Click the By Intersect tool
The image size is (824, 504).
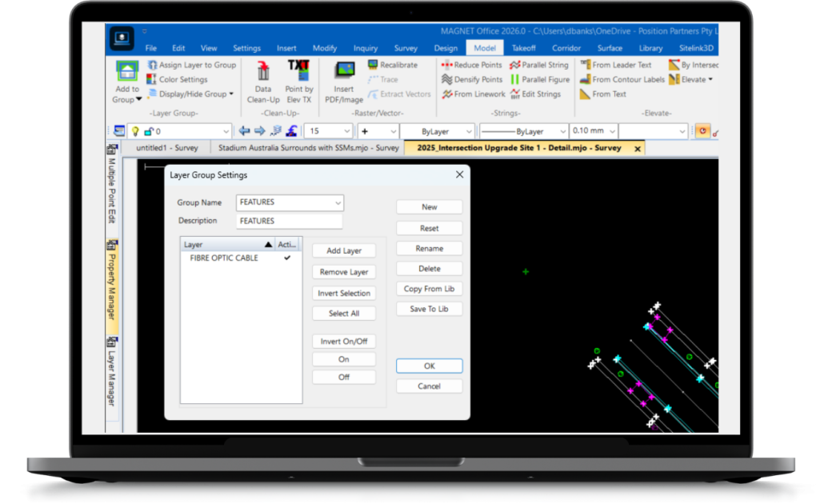click(693, 65)
